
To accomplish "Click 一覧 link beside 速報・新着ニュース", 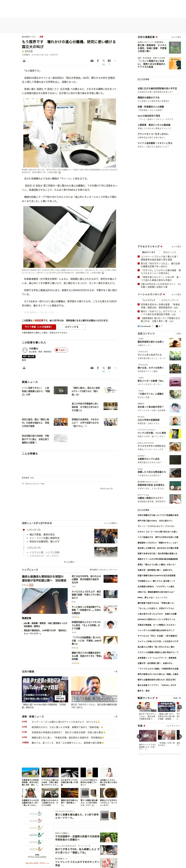I will click(116, 717).
